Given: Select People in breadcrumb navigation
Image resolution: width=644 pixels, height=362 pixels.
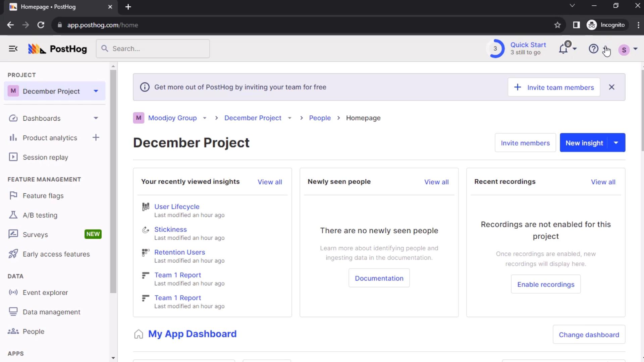Looking at the screenshot, I should pos(320,118).
